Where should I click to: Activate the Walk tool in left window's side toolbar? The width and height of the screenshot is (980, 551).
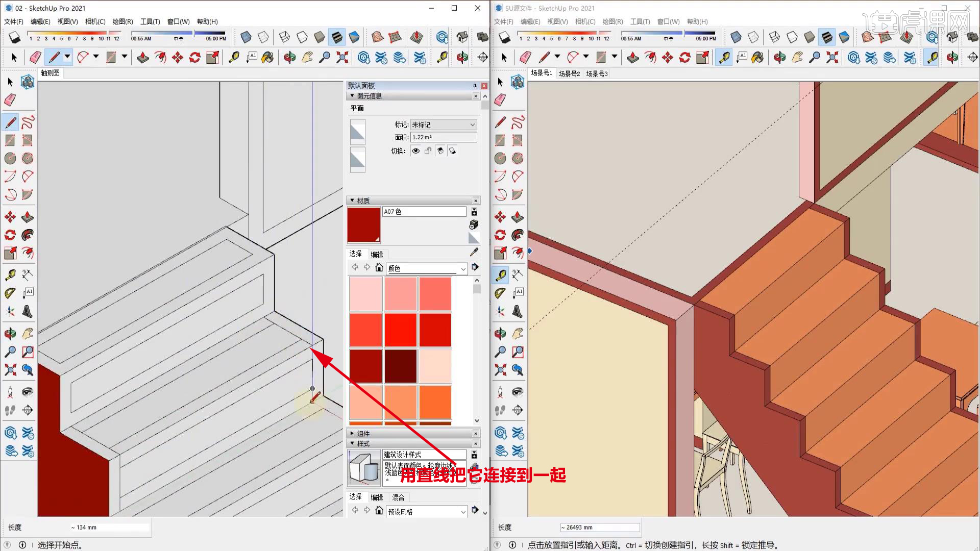pyautogui.click(x=10, y=410)
